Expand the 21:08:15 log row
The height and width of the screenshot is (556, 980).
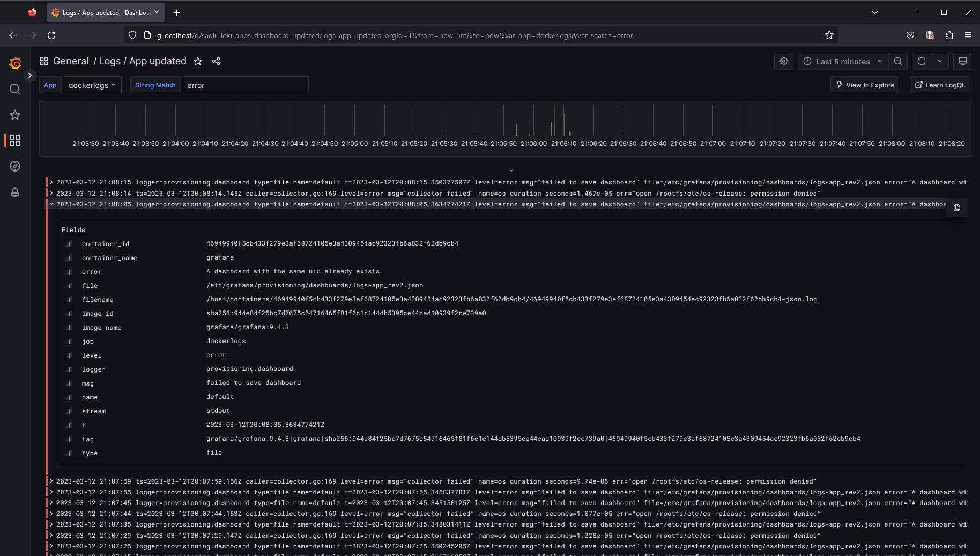click(51, 182)
